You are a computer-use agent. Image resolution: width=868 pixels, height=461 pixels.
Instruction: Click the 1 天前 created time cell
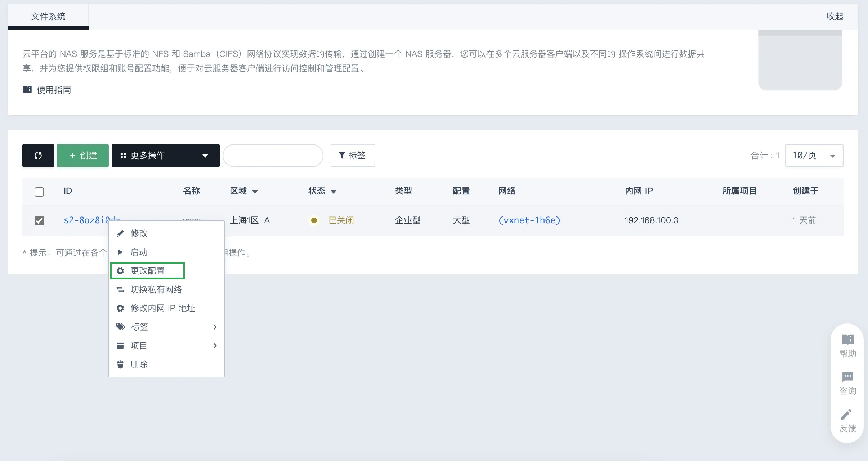click(x=804, y=220)
